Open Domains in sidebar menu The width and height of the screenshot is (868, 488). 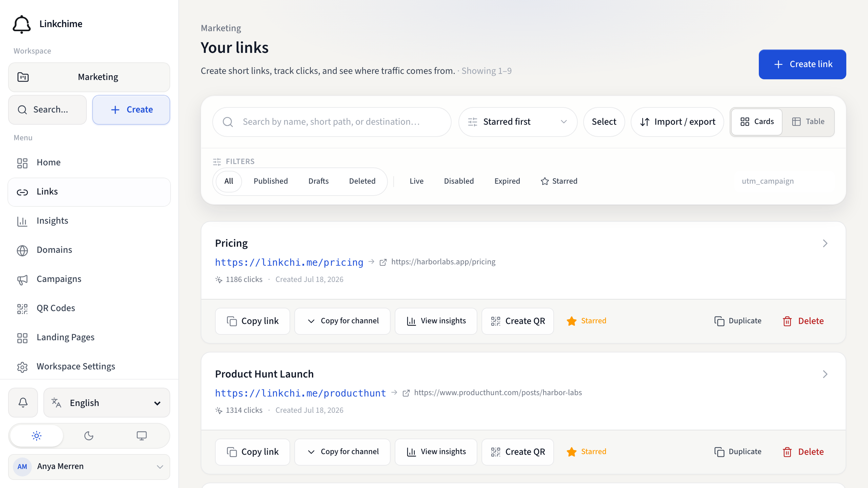(x=89, y=250)
